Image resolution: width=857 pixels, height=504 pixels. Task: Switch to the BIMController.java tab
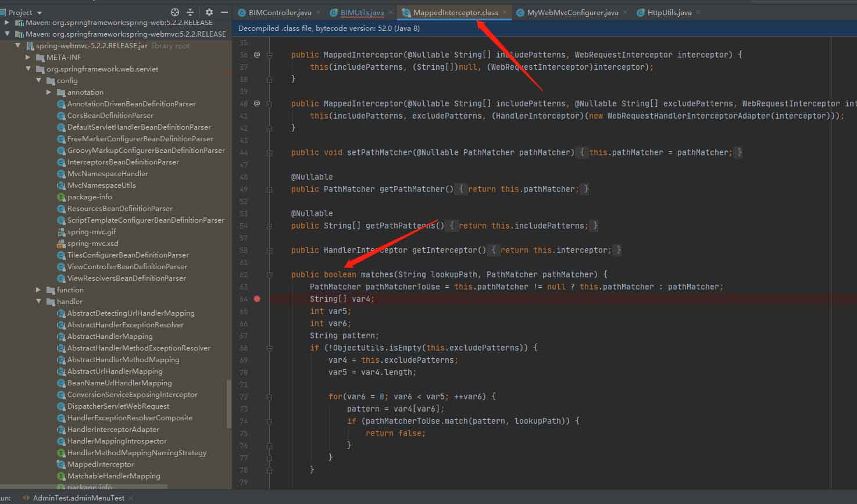coord(278,11)
